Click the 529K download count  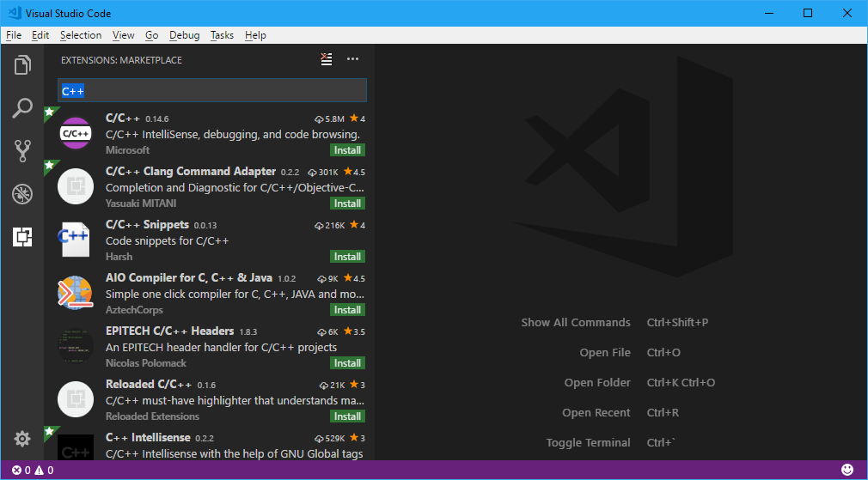329,439
